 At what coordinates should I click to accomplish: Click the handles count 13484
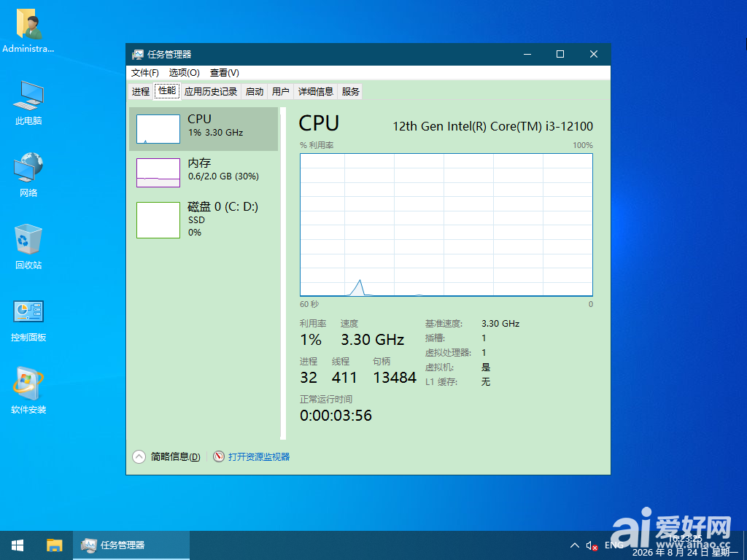395,378
